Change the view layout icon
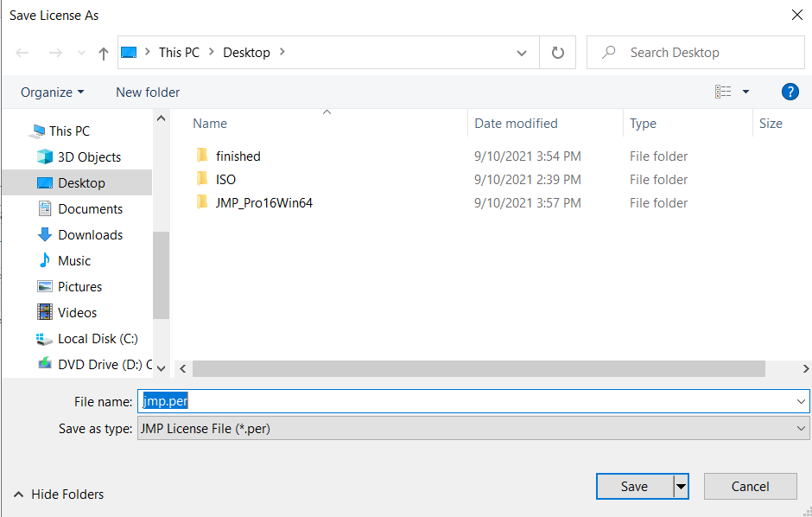Viewport: 812px width, 517px height. 723,92
